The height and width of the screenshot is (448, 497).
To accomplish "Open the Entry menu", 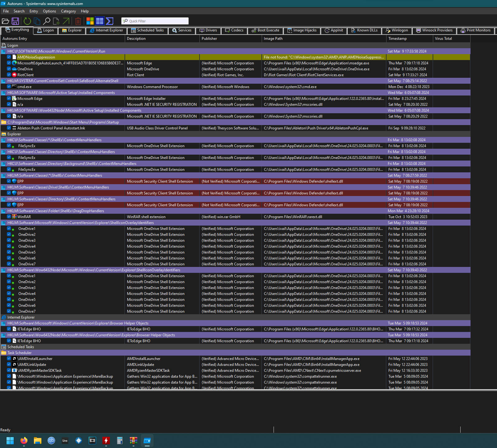I will click(34, 11).
